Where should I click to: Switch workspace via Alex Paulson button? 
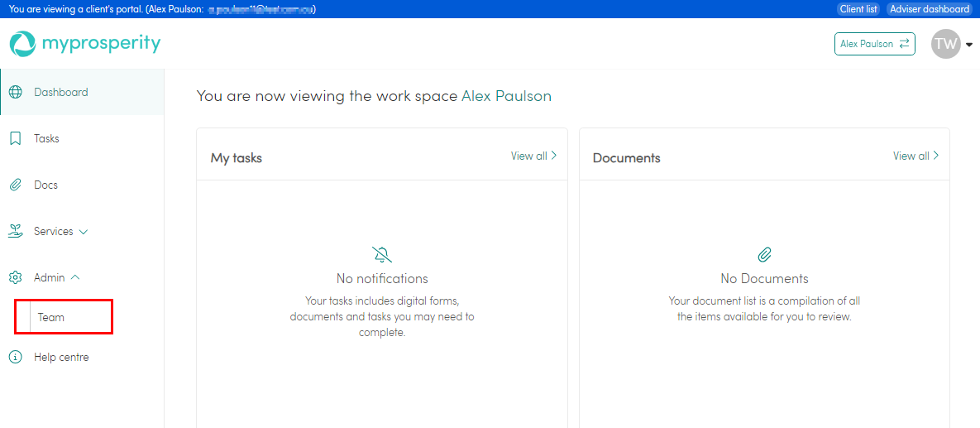click(x=874, y=44)
